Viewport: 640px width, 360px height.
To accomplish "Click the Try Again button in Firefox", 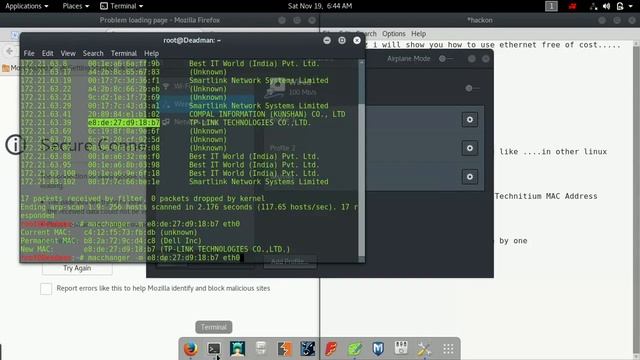I will point(77,268).
